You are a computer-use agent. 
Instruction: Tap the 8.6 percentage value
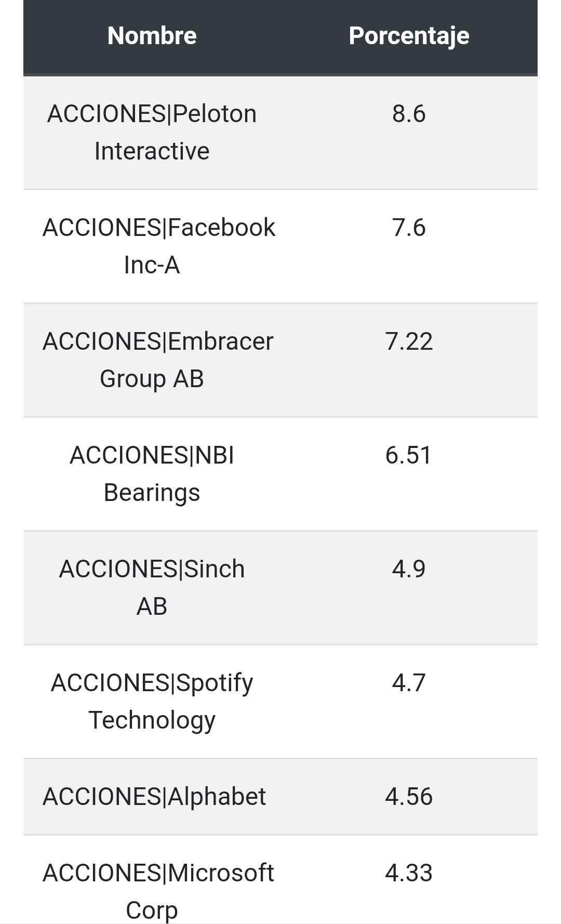tap(409, 114)
